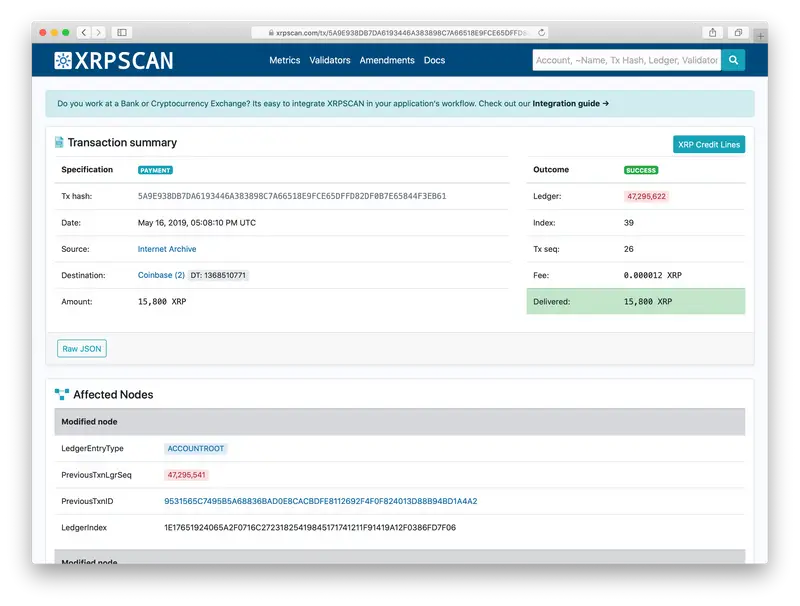Click the XRPSCAN logo icon
The image size is (800, 606).
click(x=61, y=60)
